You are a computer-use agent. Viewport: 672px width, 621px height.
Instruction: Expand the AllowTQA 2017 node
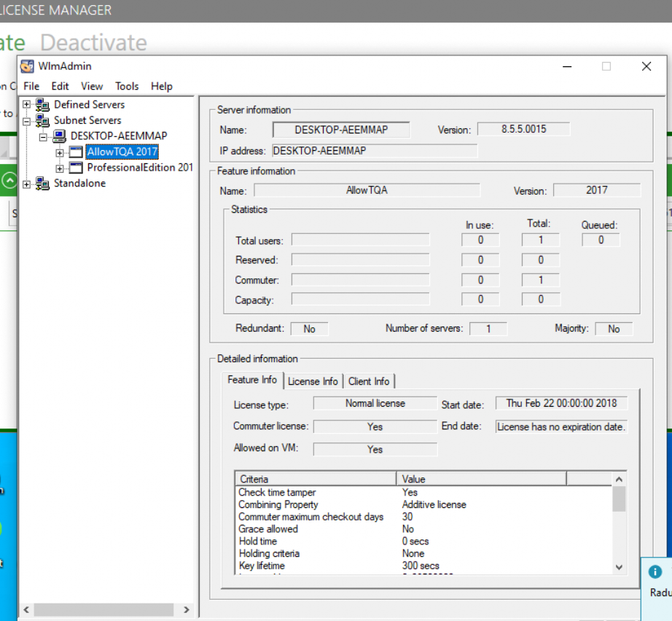click(60, 153)
